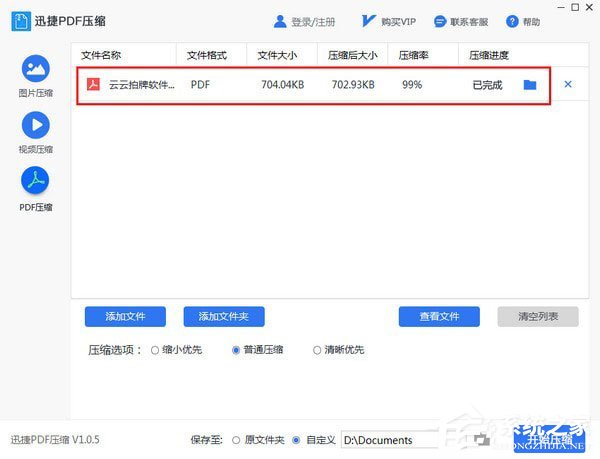The width and height of the screenshot is (600, 459).
Task: Click the red PDF file type icon
Action: coord(93,84)
